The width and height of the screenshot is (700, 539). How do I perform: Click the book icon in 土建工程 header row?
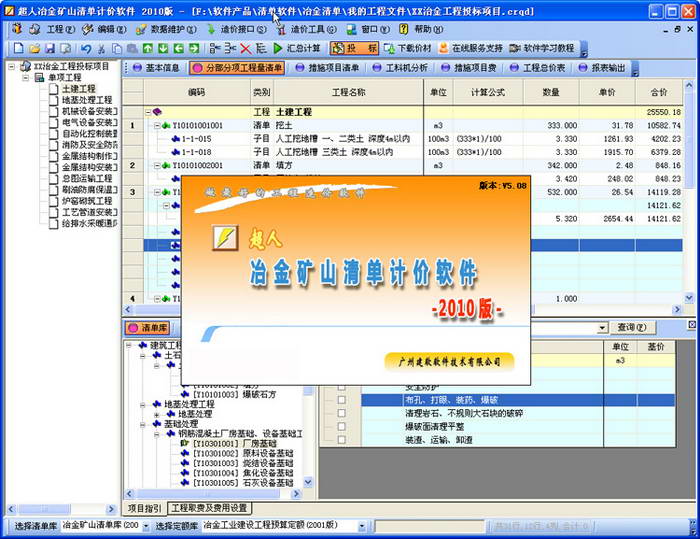(x=156, y=112)
